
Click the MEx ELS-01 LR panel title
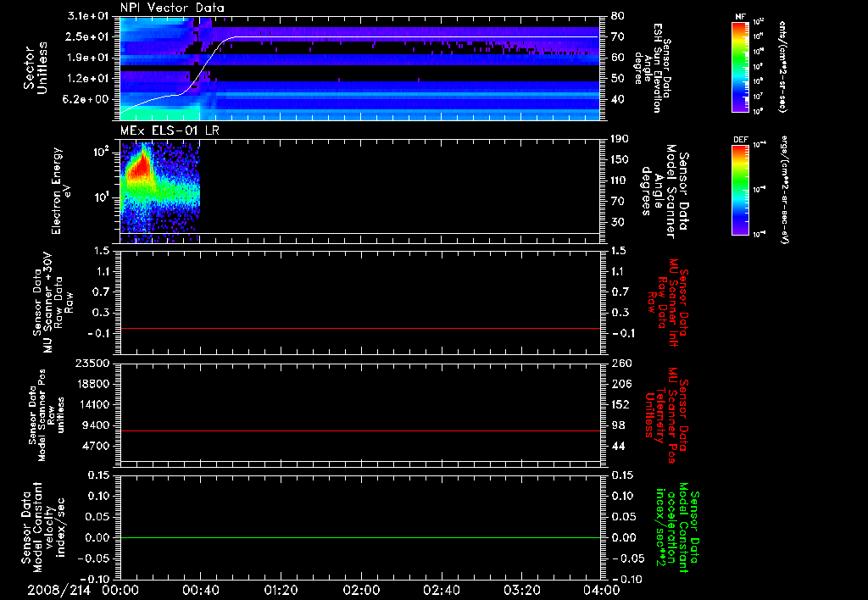(x=170, y=131)
